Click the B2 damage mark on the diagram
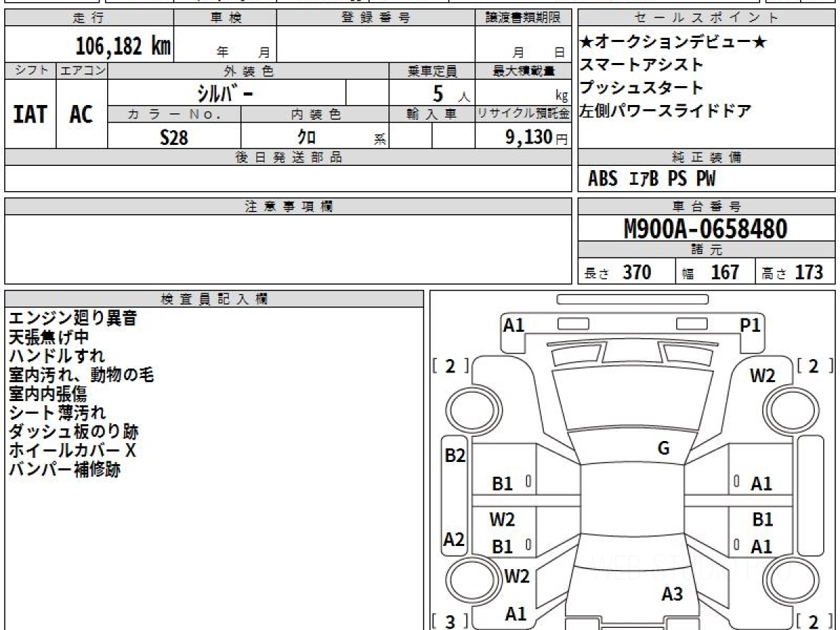 [455, 456]
